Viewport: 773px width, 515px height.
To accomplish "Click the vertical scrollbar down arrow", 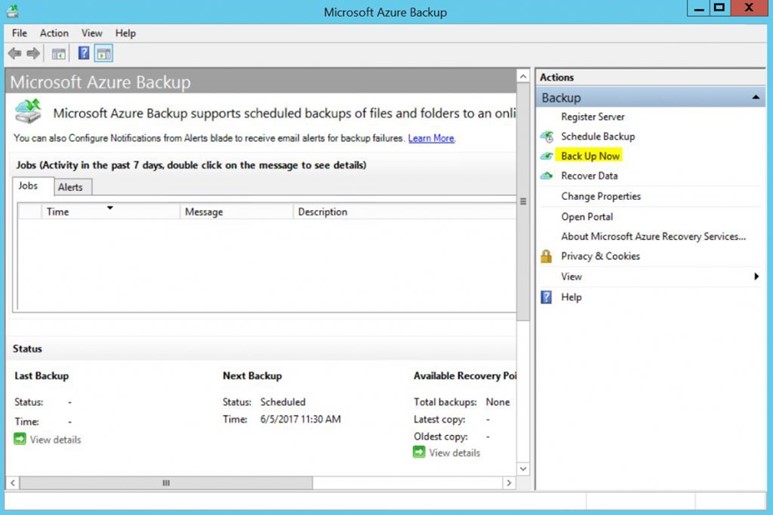I will tap(523, 469).
